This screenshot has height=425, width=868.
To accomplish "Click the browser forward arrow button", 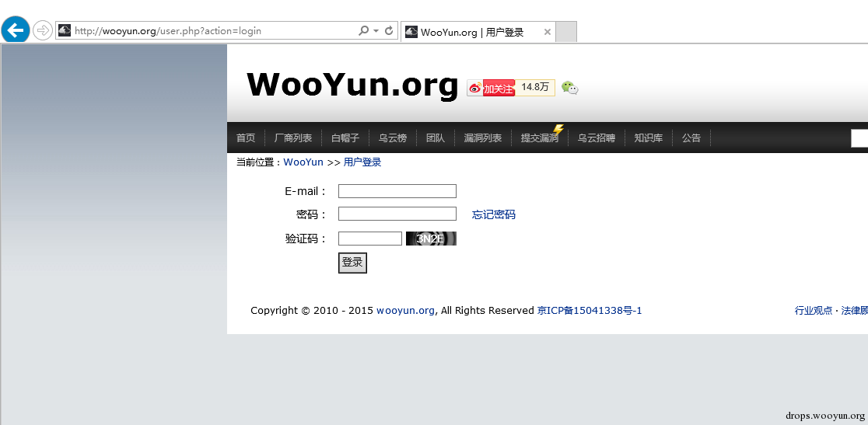I will (x=43, y=30).
